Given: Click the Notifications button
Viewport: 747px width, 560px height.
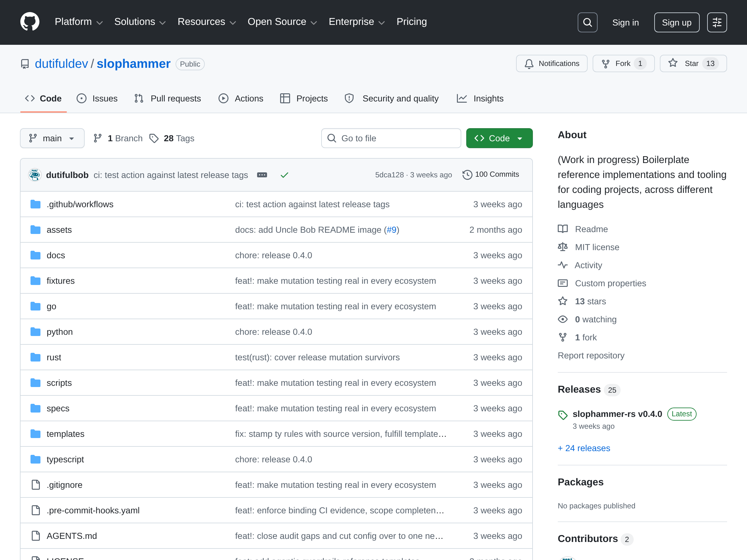Looking at the screenshot, I should [552, 63].
